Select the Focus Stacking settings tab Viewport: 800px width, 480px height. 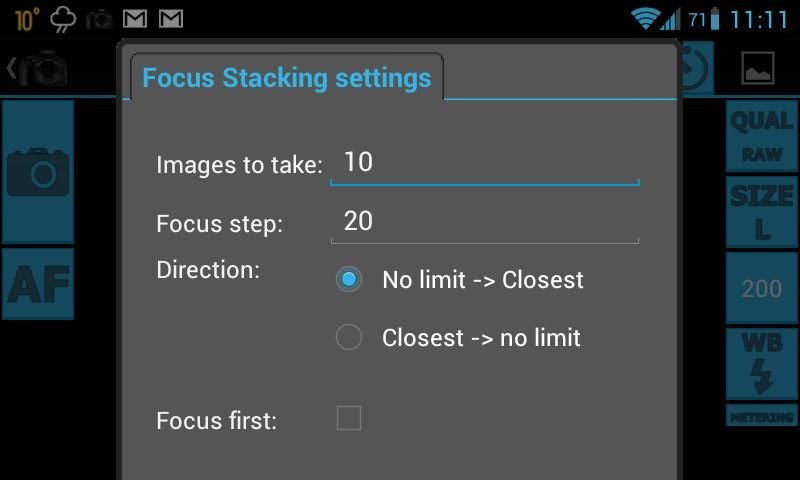(x=287, y=78)
